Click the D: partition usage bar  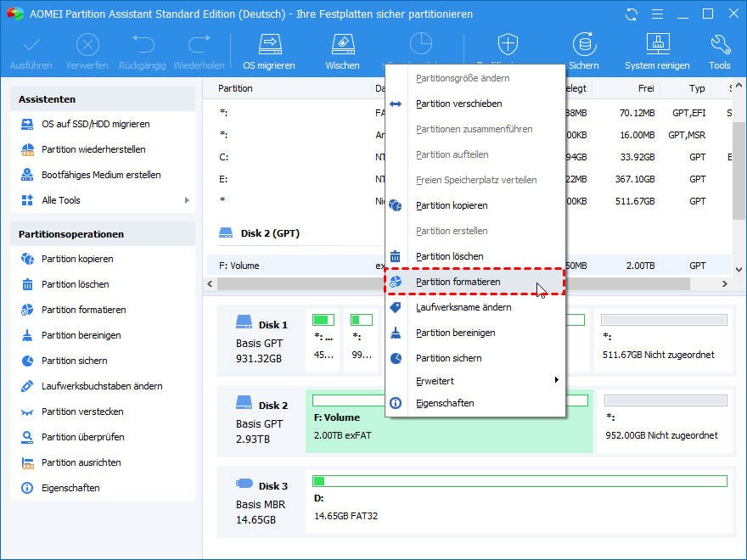pos(520,481)
